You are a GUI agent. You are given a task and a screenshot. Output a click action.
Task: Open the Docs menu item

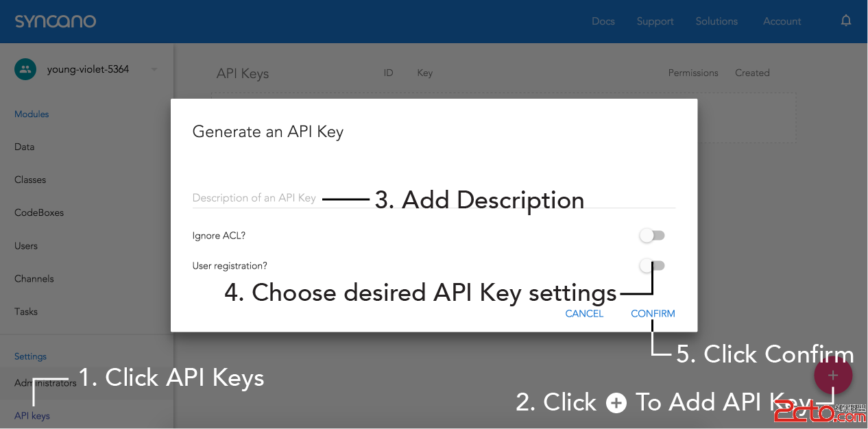point(603,21)
